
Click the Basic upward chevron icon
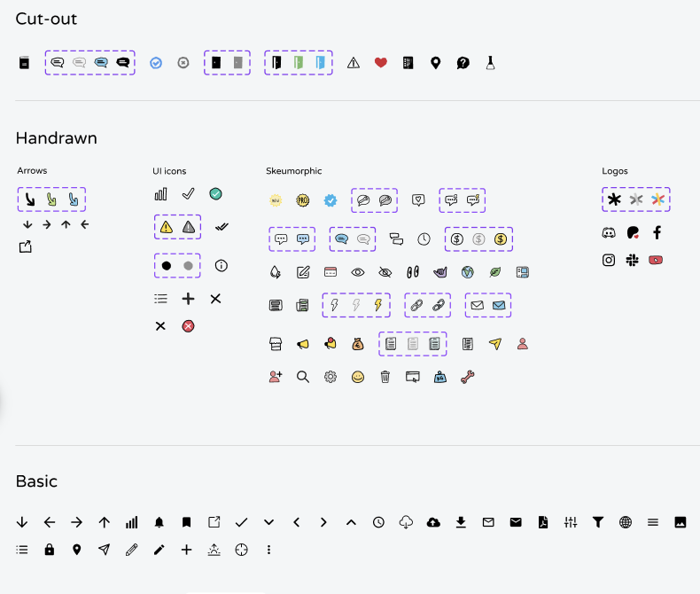(351, 522)
